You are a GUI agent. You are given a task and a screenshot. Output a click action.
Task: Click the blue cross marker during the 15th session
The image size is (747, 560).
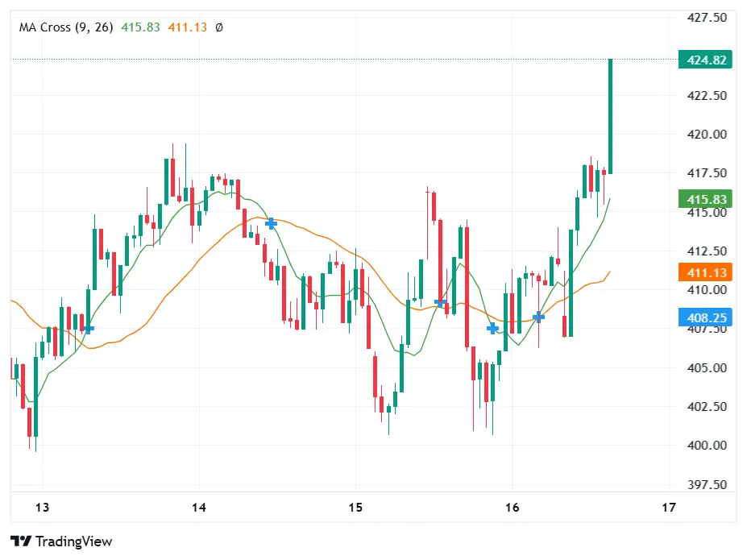pyautogui.click(x=442, y=301)
